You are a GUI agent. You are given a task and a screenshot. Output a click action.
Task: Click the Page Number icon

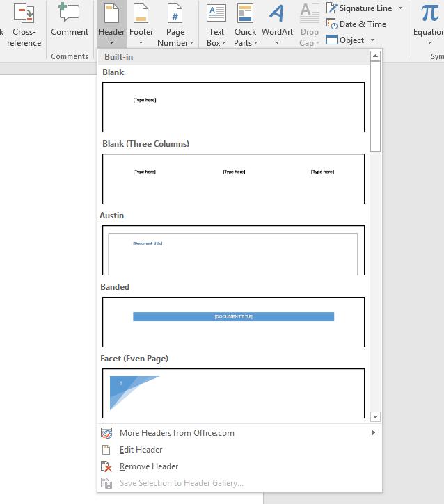[x=175, y=13]
